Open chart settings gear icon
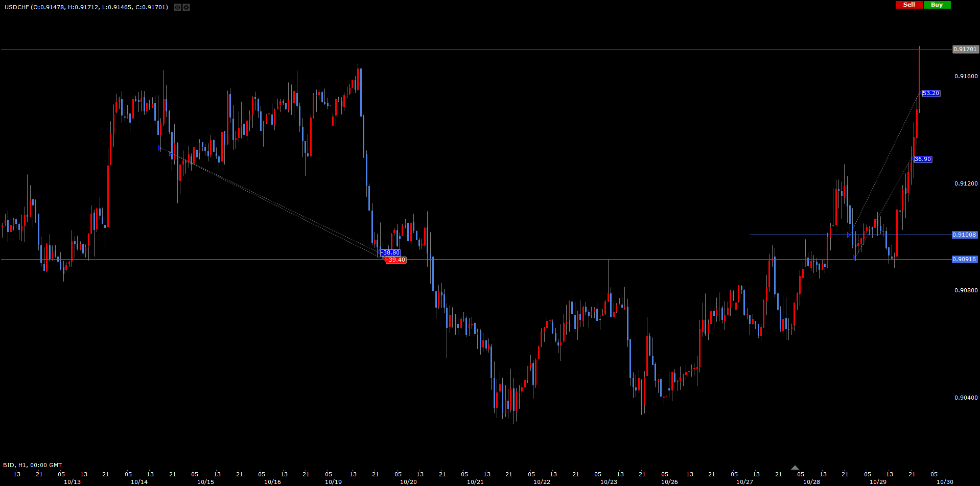The height and width of the screenshot is (486, 980). click(186, 8)
